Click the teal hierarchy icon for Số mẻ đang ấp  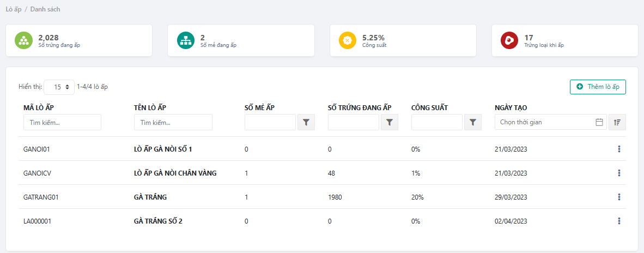tap(186, 41)
